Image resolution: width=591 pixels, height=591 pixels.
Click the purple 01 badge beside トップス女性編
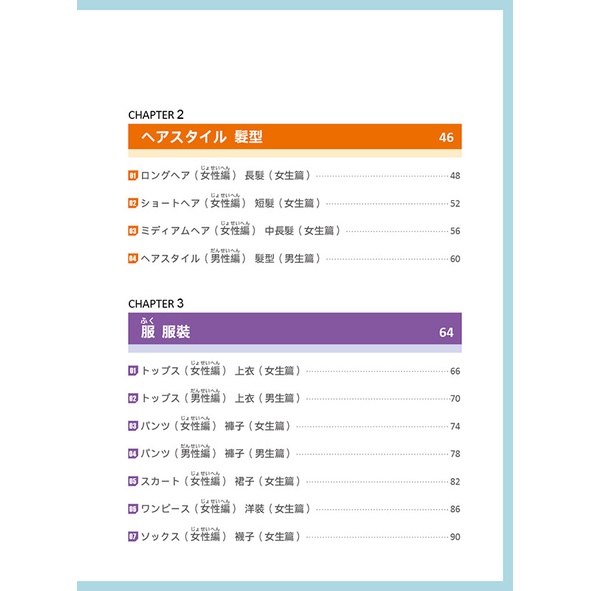tap(133, 371)
